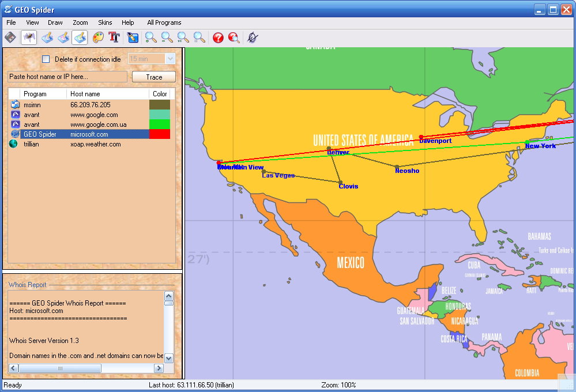Click the New York label on map
The height and width of the screenshot is (392, 576).
540,146
